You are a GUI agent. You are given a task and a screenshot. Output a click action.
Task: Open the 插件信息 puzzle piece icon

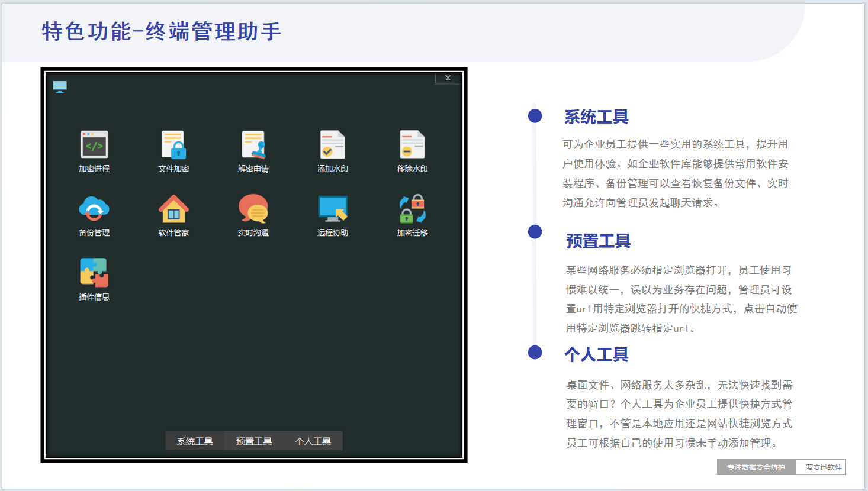click(x=94, y=273)
